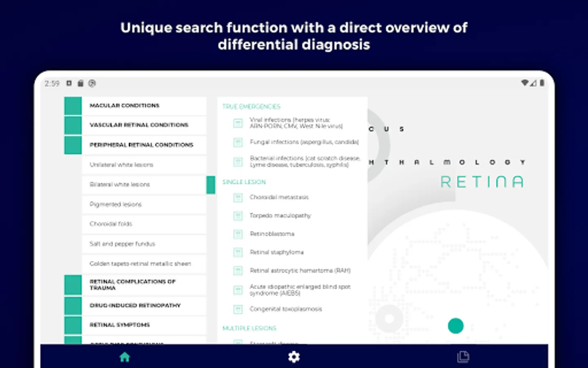Viewport: 588px width, 368px height.
Task: Tap the document icon beside Viral infections
Action: [238, 123]
